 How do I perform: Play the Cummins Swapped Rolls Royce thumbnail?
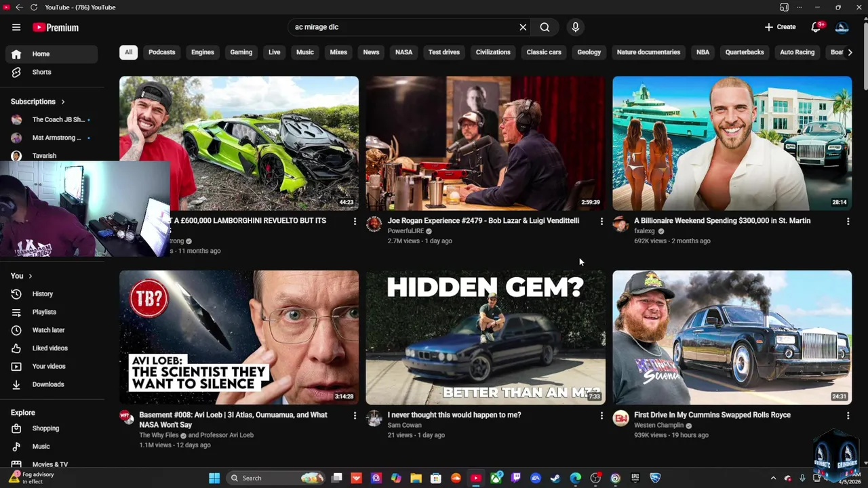coord(732,338)
